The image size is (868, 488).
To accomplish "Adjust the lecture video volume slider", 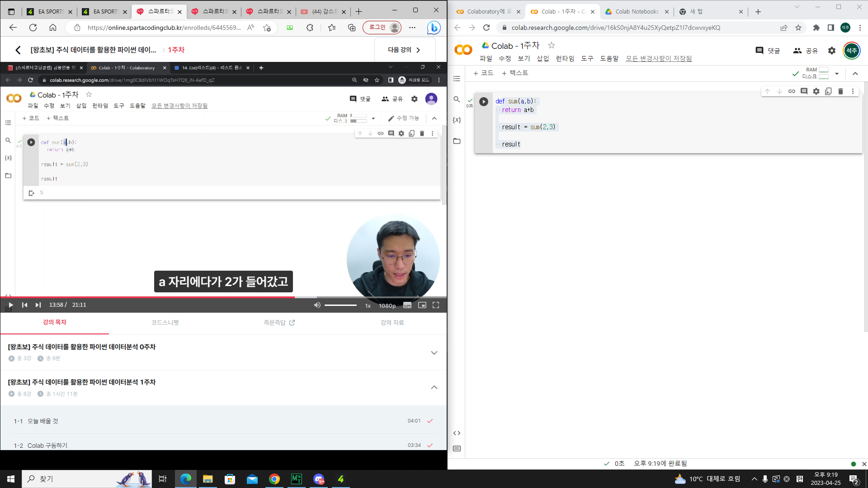I will click(340, 305).
